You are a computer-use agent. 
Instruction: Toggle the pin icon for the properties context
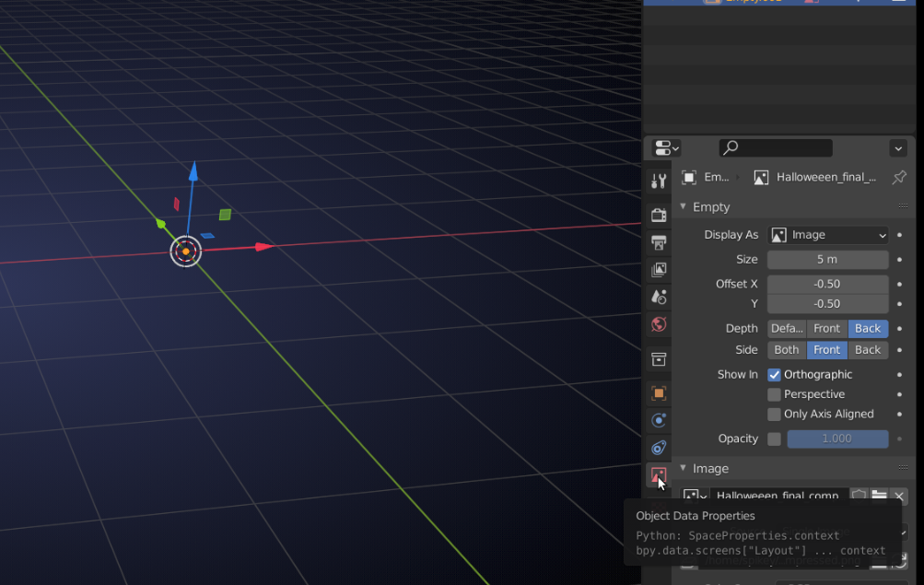click(x=899, y=177)
